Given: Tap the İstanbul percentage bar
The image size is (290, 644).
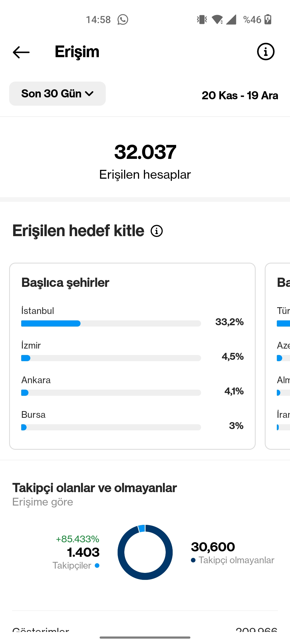Looking at the screenshot, I should click(x=111, y=323).
